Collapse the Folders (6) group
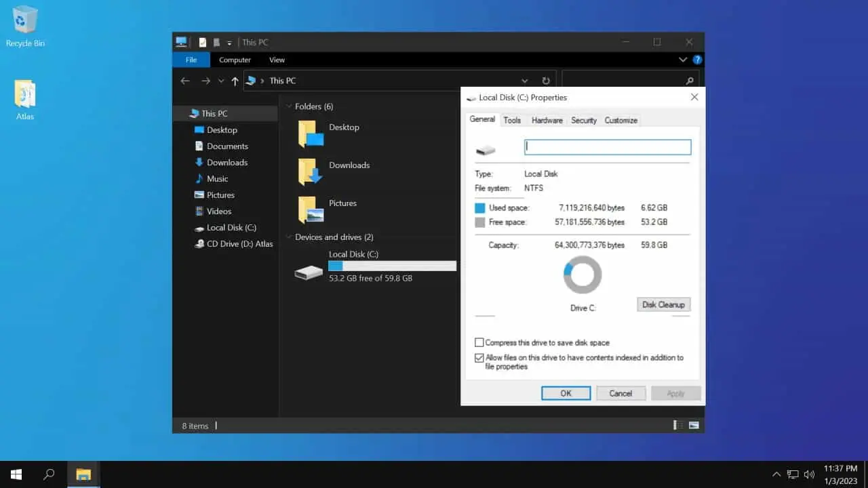This screenshot has height=488, width=868. point(289,106)
